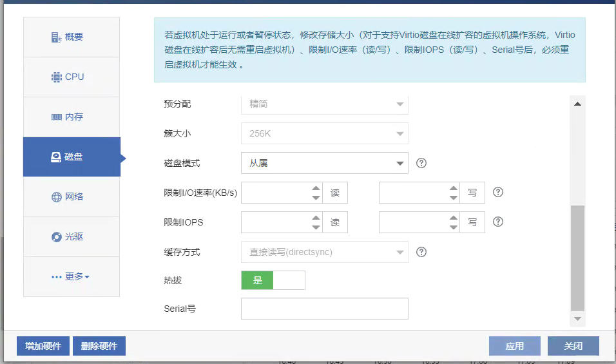Click the 增加硬件 add hardware button
616x364 pixels.
43,346
